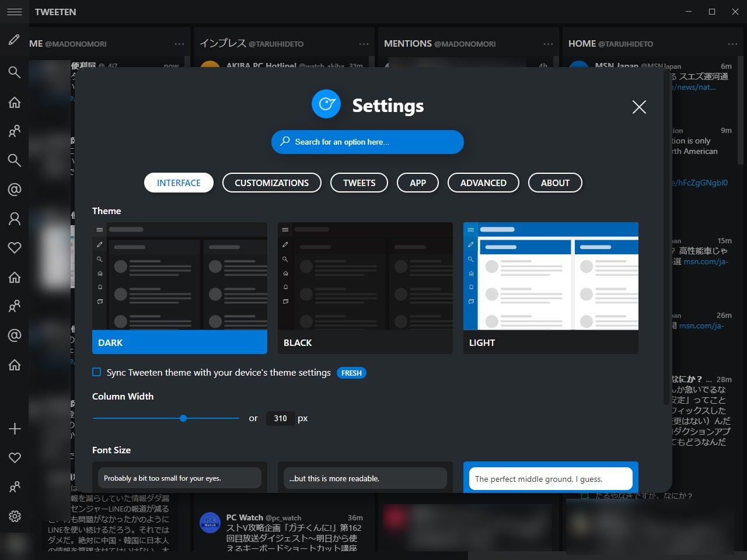The height and width of the screenshot is (560, 747).
Task: Select the Home column icon in the sidebar
Action: (15, 103)
